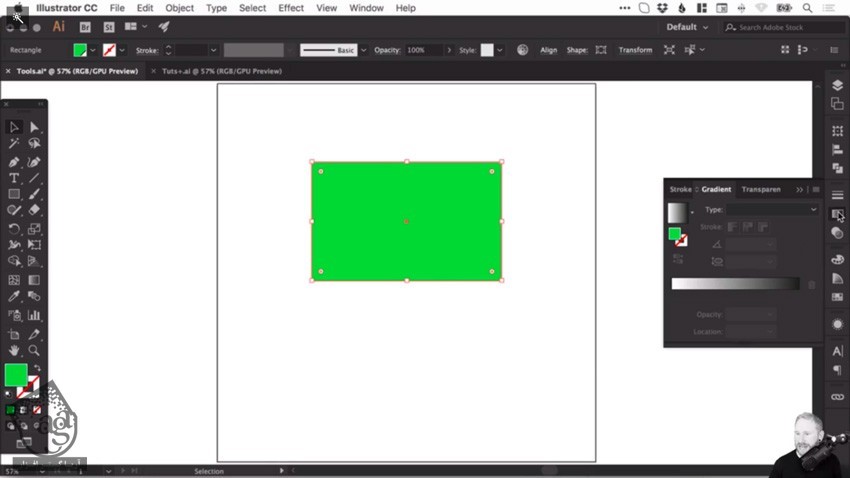Pick the Eyedropper tool
Screen dimensions: 850x478
click(14, 296)
